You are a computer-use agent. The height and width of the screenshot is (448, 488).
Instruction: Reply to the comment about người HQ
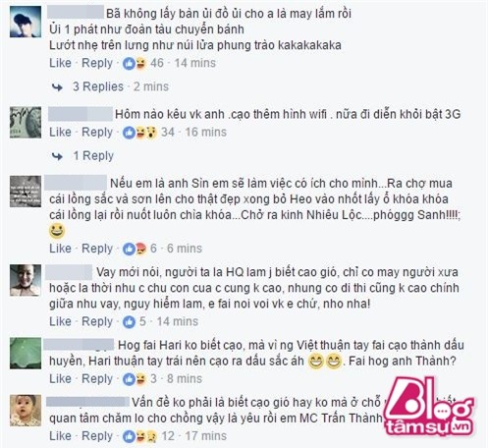point(97,321)
